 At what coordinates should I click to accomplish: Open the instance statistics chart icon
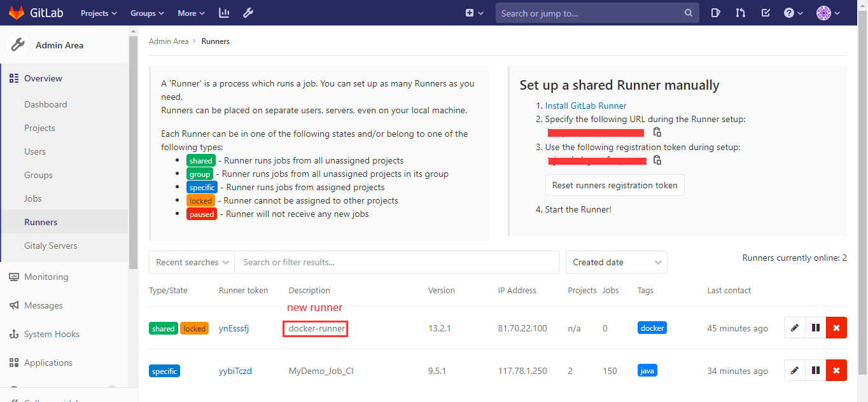224,13
